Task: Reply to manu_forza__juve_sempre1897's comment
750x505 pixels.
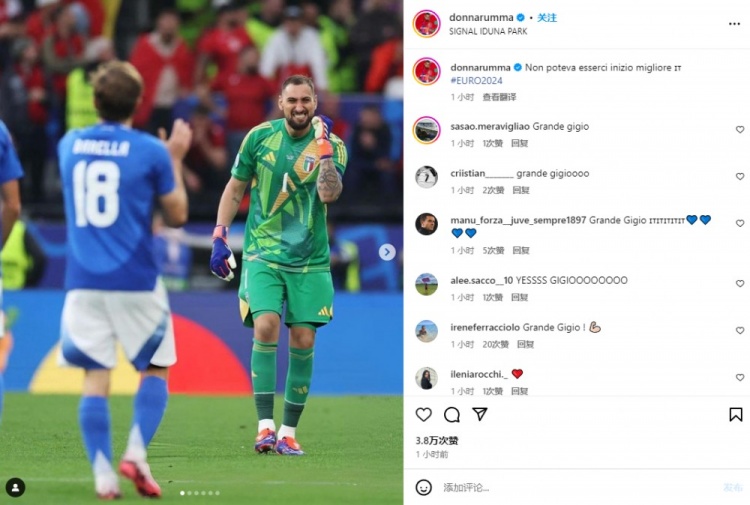Action: [x=521, y=251]
